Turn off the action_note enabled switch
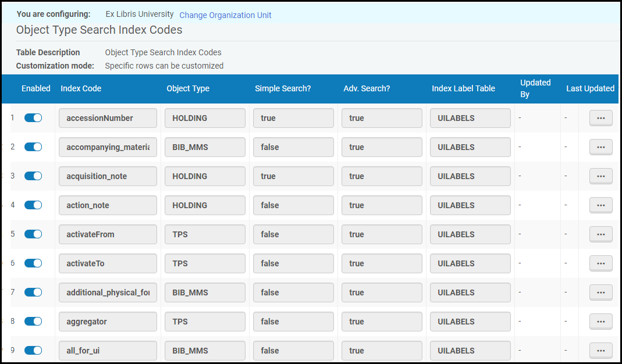 [33, 205]
